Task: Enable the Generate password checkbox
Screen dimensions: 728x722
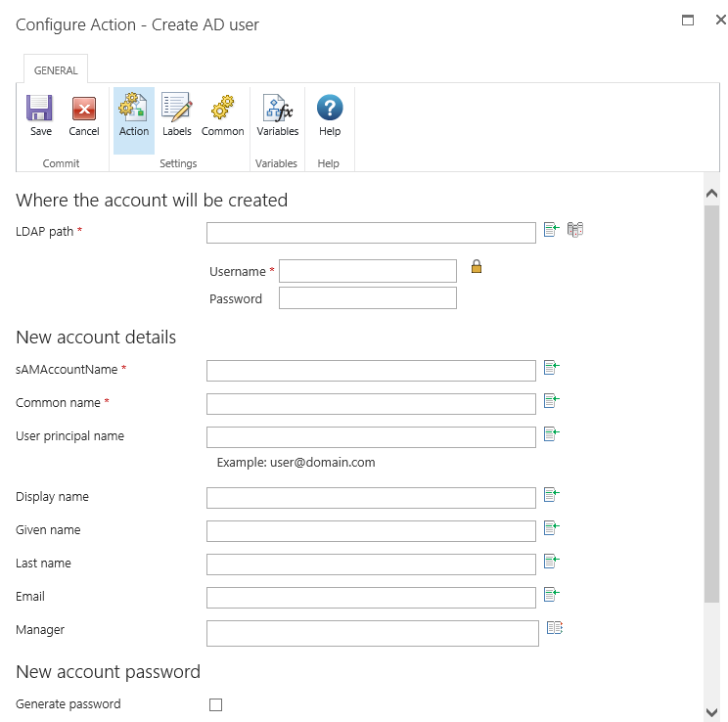Action: (x=216, y=704)
